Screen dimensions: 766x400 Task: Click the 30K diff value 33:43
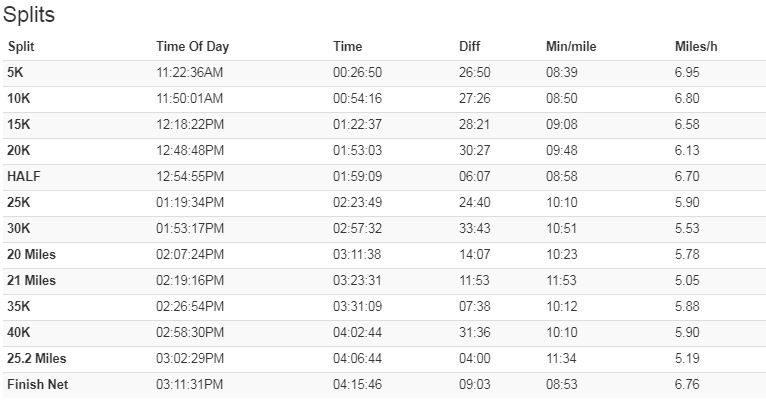point(474,228)
